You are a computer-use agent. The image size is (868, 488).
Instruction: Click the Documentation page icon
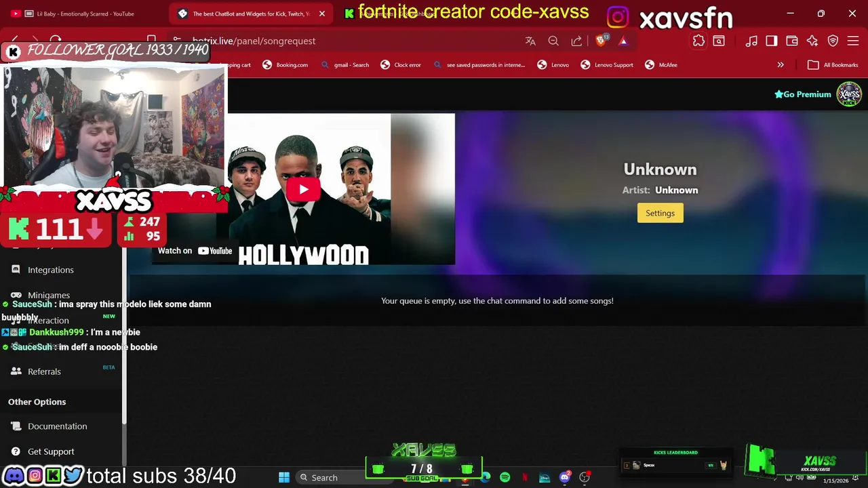coord(16,426)
